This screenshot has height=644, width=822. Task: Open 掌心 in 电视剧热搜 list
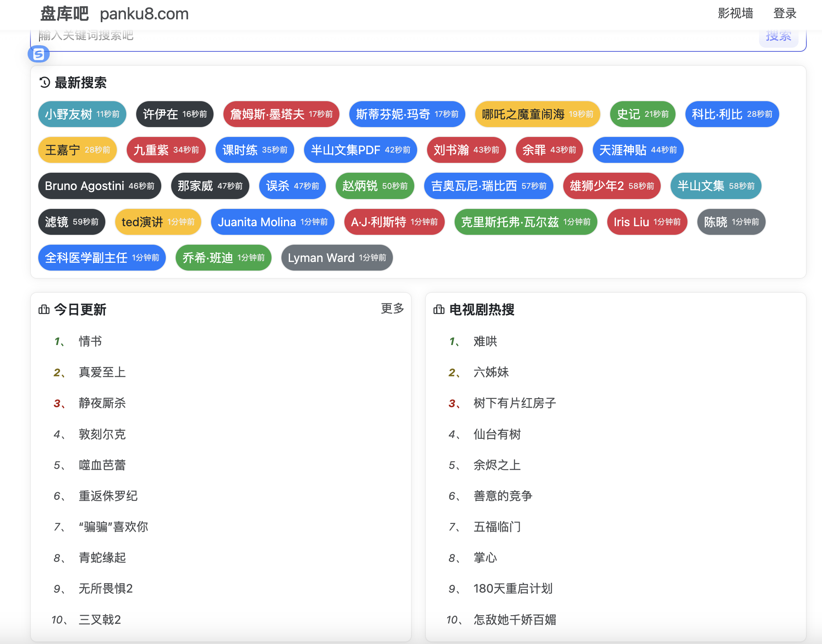pyautogui.click(x=485, y=558)
